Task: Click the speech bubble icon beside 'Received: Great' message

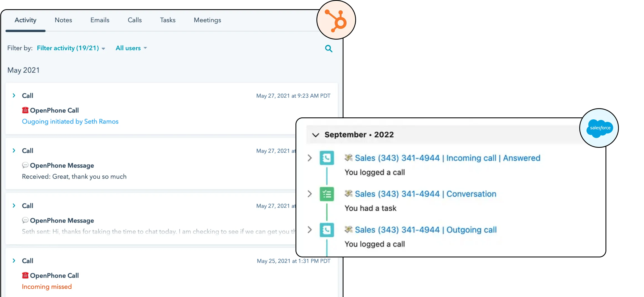Action: [25, 165]
